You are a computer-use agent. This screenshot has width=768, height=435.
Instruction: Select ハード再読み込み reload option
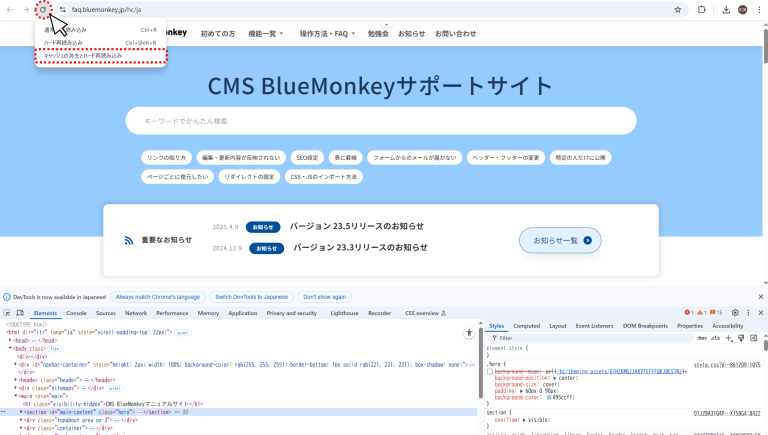tap(101, 43)
